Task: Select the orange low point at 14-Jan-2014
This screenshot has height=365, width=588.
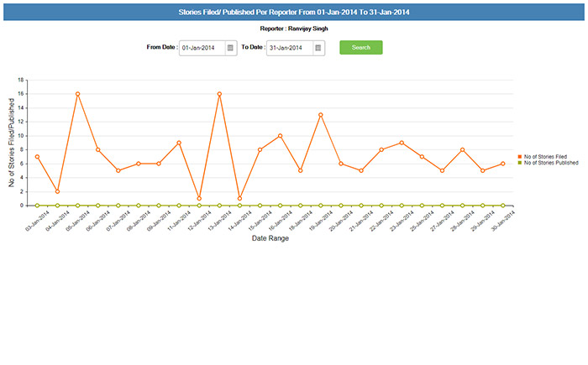Action: [239, 199]
